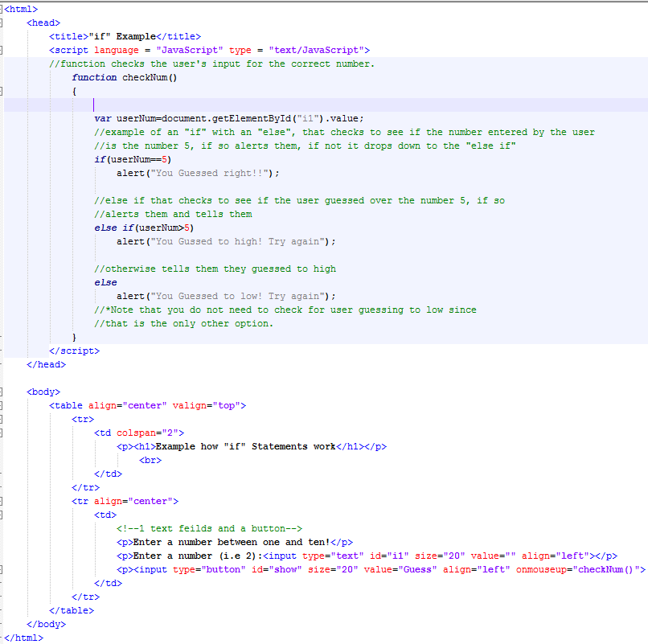Click the 'var userNum=document.getElementById' line

(229, 118)
